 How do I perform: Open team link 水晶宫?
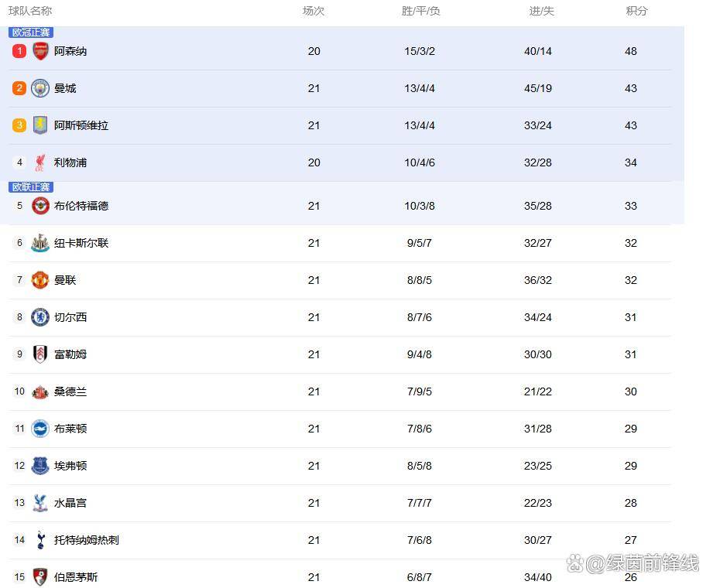point(70,503)
